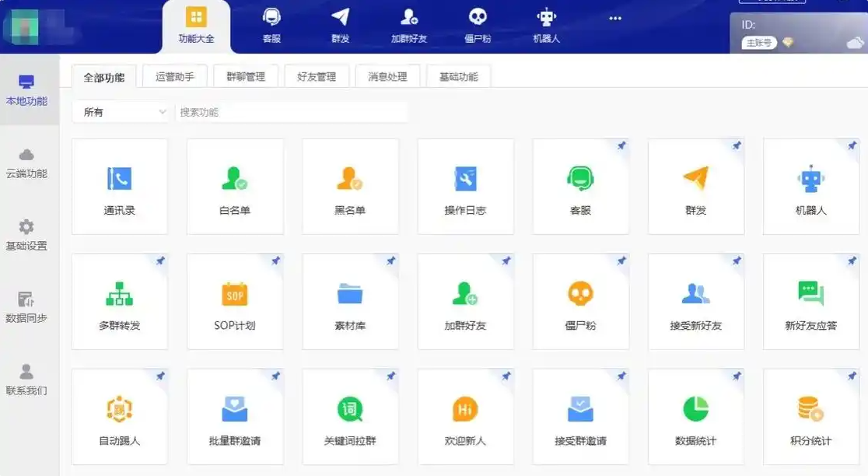Open the 通讯录 contacts tile
The image size is (868, 476).
coord(120,187)
